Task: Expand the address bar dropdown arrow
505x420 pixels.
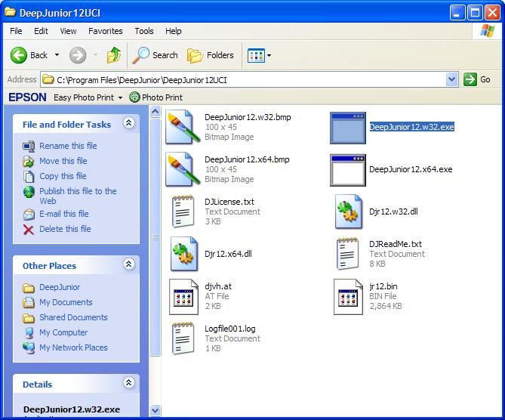Action: click(x=451, y=79)
